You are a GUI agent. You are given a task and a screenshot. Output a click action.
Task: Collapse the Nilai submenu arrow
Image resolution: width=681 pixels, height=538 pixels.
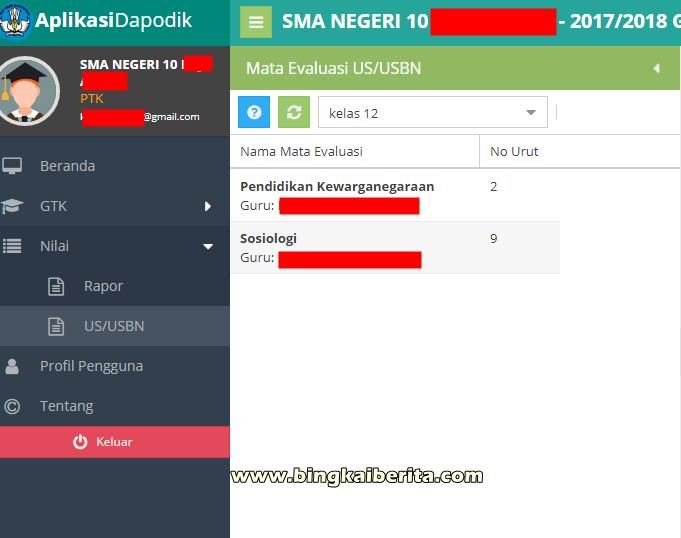pos(208,247)
